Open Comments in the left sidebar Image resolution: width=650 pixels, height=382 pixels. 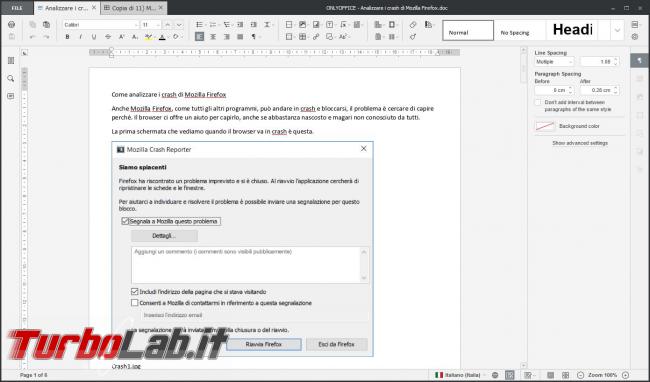click(11, 96)
